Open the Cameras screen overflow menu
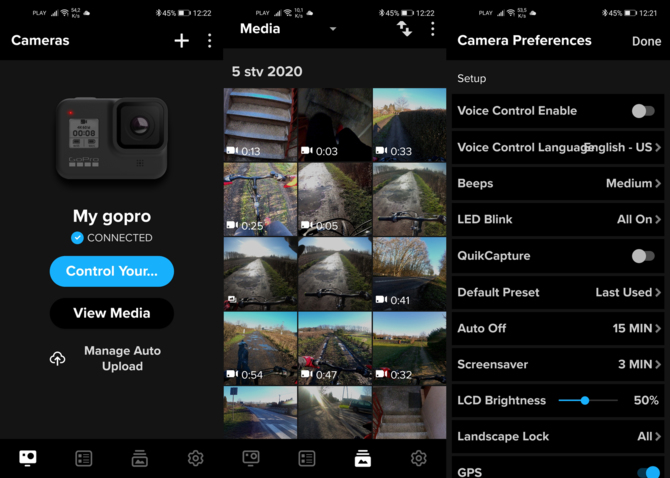670x478 pixels. 209,41
